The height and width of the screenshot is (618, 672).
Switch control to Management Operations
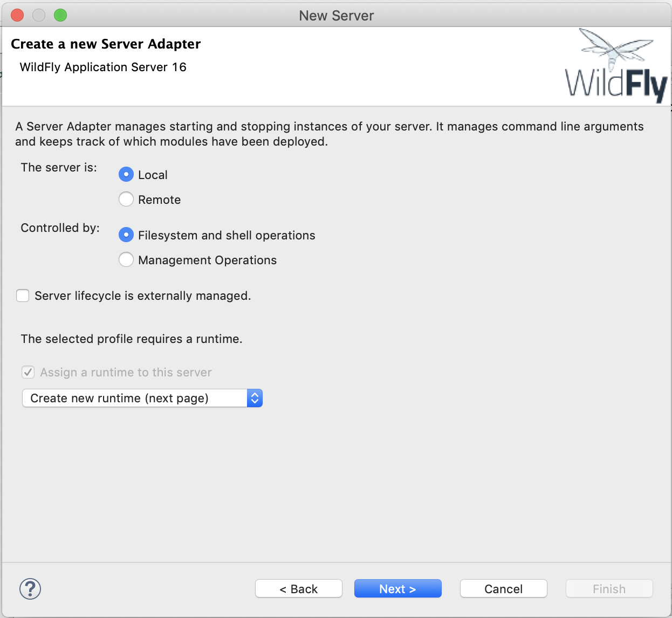tap(126, 260)
